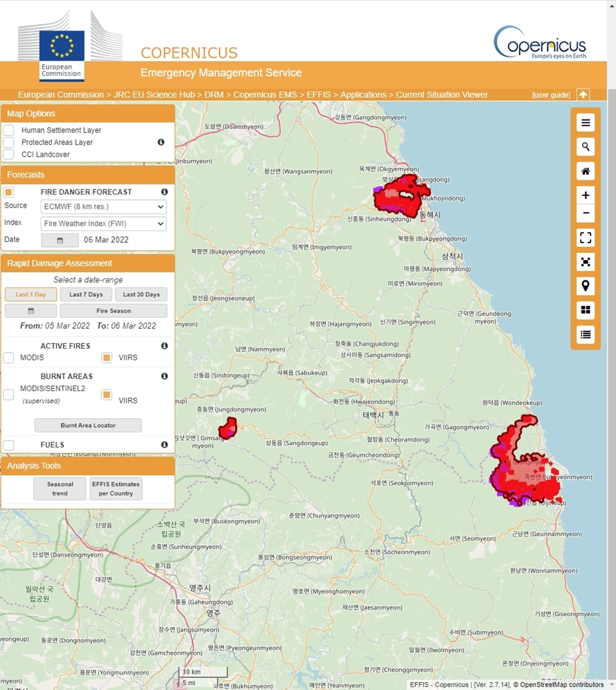This screenshot has height=690, width=616.
Task: Show Fuels info icon
Action: click(164, 444)
